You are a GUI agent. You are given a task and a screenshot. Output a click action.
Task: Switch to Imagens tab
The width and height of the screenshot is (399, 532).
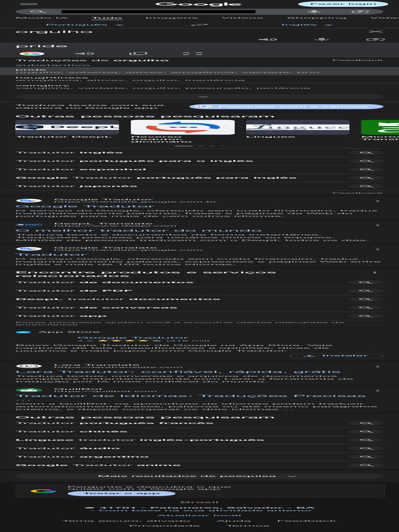click(171, 18)
